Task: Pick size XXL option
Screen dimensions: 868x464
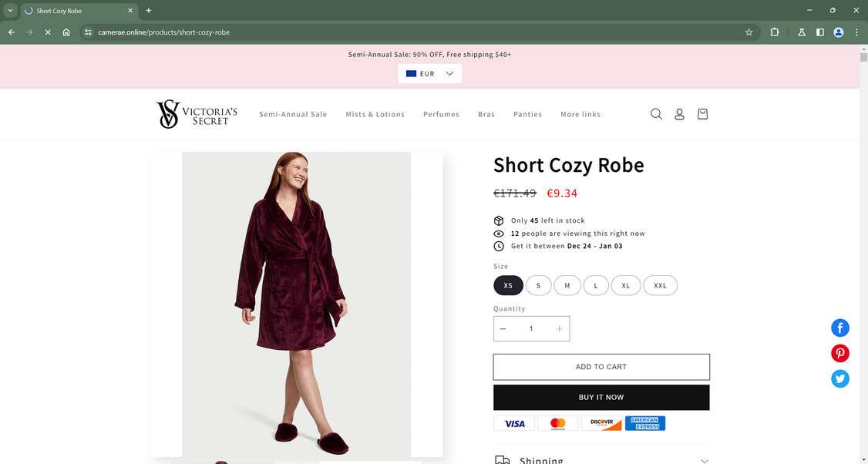Action: pos(660,285)
